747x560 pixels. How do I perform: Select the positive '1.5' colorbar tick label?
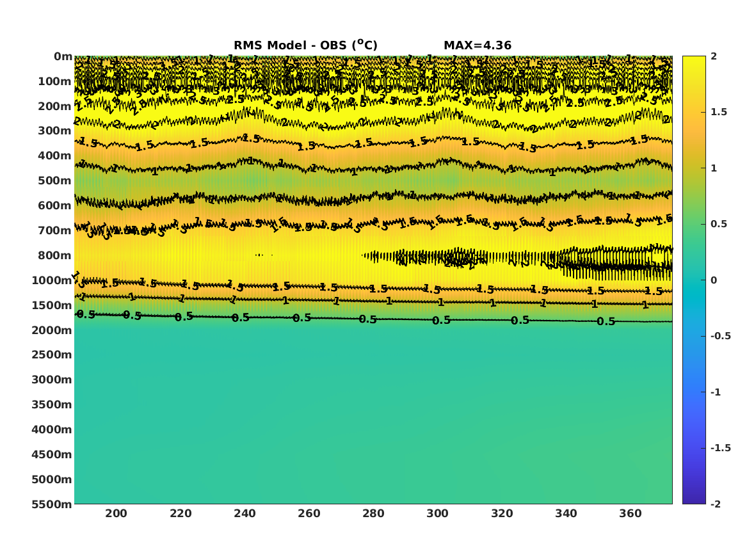click(x=719, y=112)
